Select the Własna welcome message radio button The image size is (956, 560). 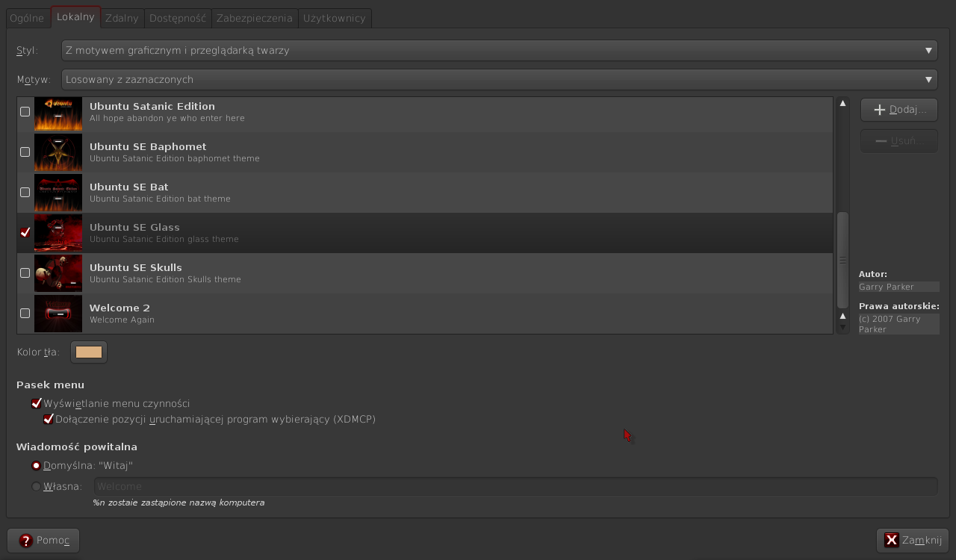[36, 486]
